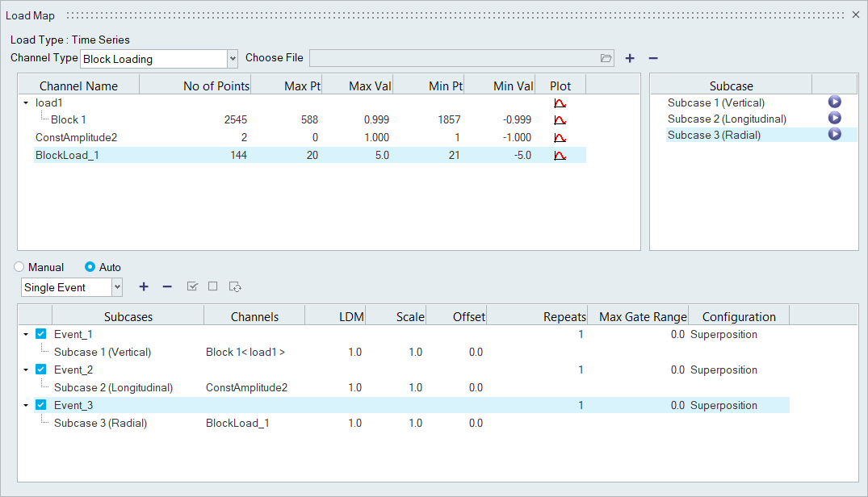Click the folder icon to browse for a file
868x497 pixels.
[606, 58]
